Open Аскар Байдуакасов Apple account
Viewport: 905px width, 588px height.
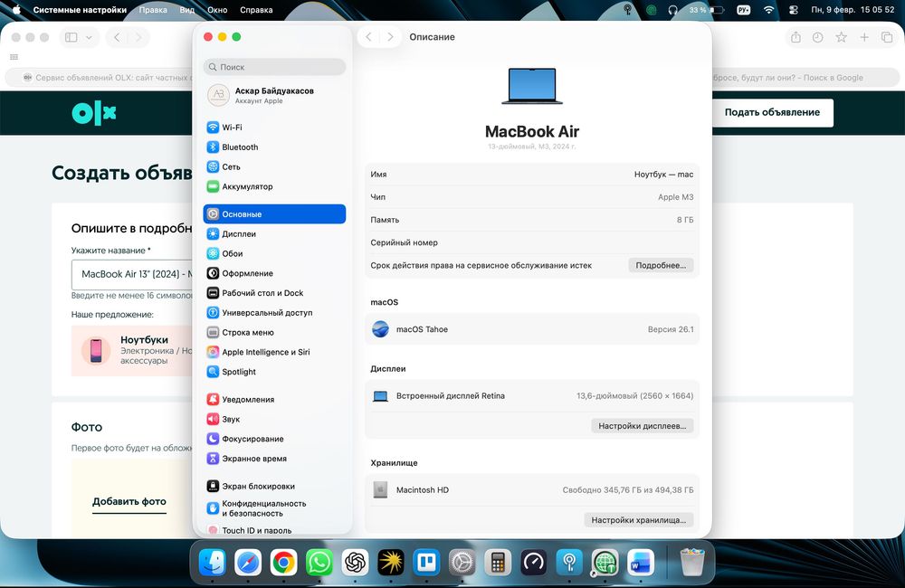coord(275,95)
